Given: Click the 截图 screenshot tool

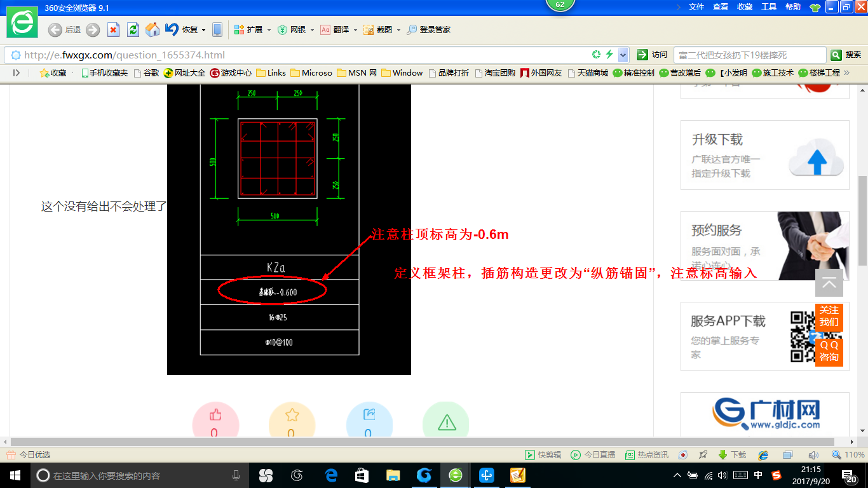Looking at the screenshot, I should 377,30.
